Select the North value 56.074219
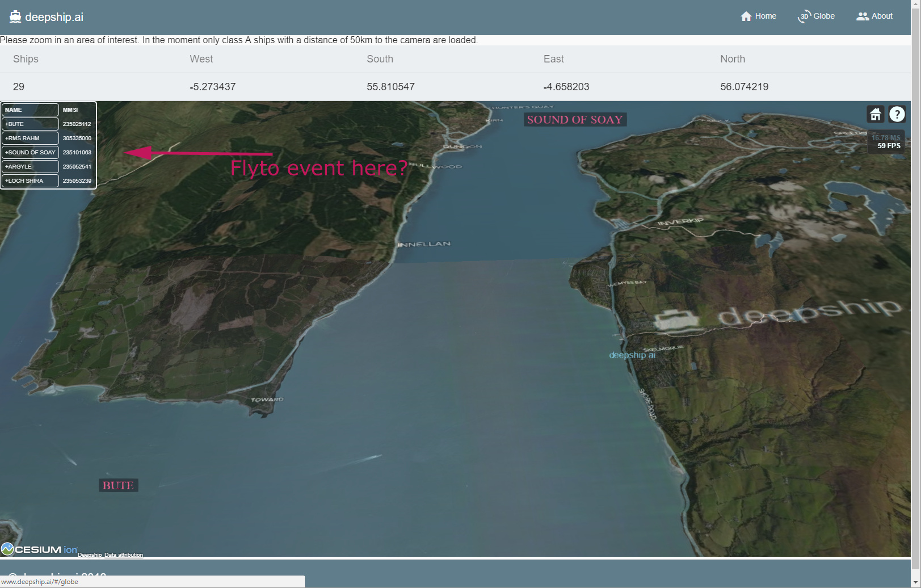Viewport: 921px width, 588px height. coord(744,87)
